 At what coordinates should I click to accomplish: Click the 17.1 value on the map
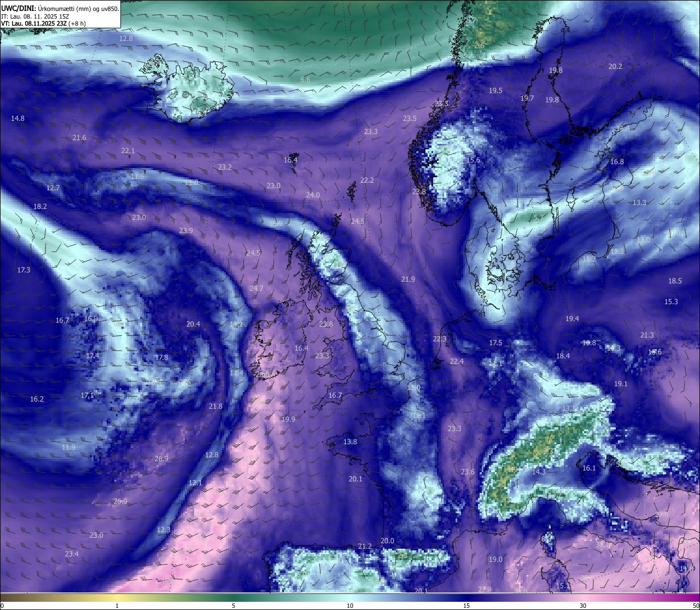tap(87, 395)
